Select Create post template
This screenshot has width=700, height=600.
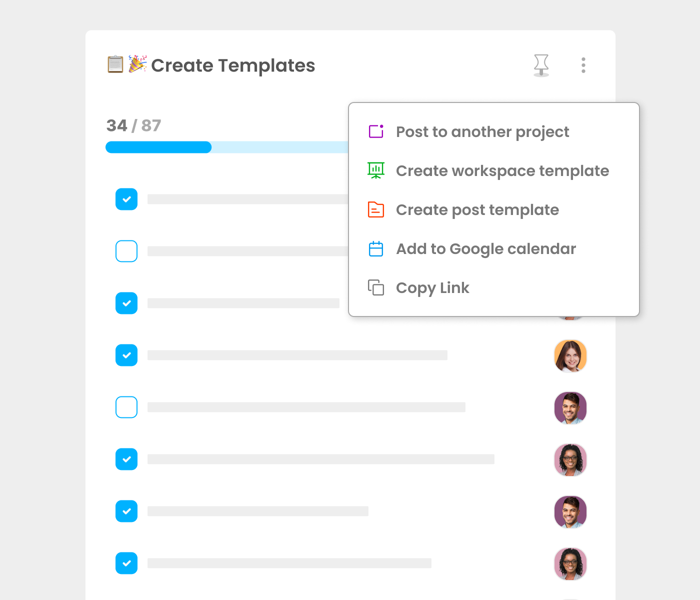(477, 209)
